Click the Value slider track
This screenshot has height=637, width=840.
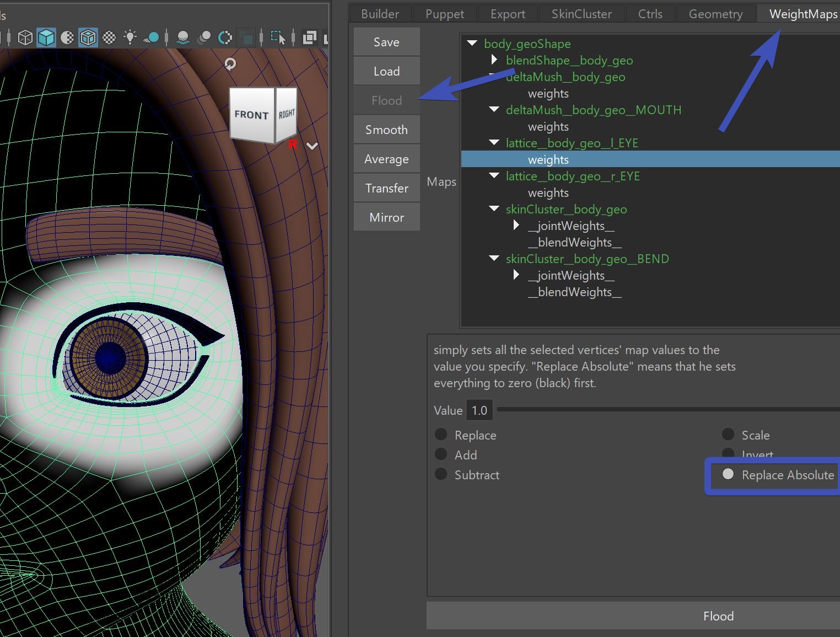(x=668, y=410)
